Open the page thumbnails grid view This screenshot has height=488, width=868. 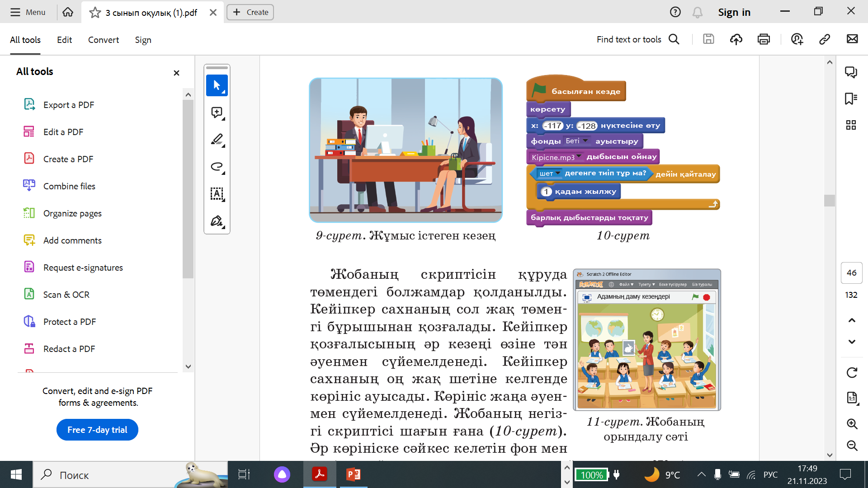pyautogui.click(x=851, y=125)
